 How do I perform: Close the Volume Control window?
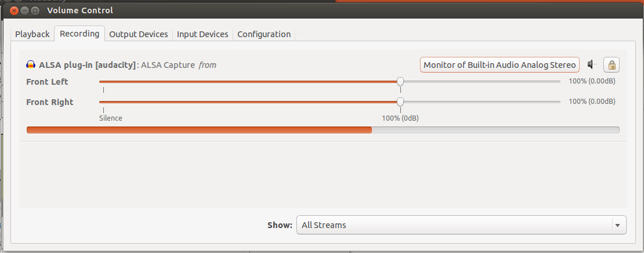15,10
